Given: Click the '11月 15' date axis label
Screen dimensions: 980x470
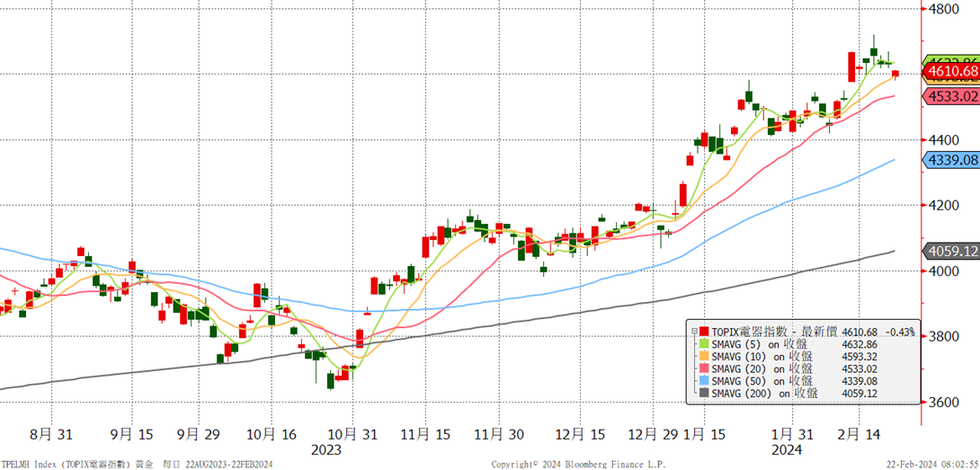Looking at the screenshot, I should click(425, 434).
